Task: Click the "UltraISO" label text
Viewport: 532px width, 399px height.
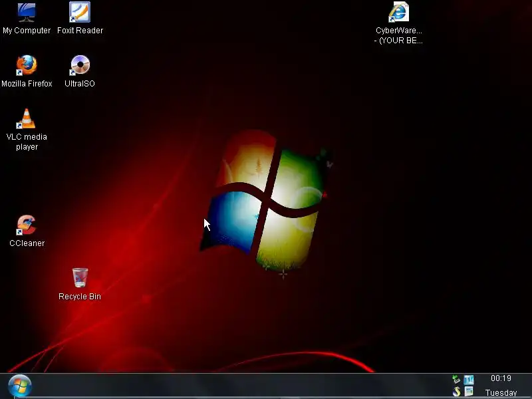Action: coord(80,84)
